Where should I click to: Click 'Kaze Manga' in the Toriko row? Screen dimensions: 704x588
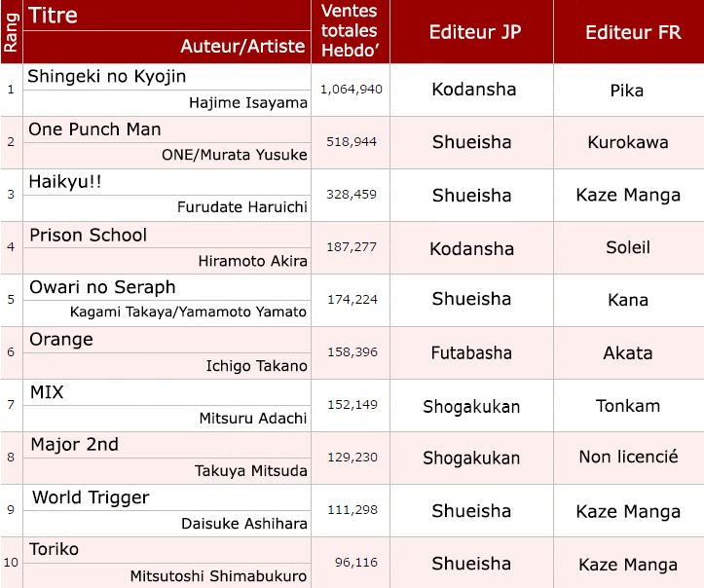pyautogui.click(x=628, y=565)
